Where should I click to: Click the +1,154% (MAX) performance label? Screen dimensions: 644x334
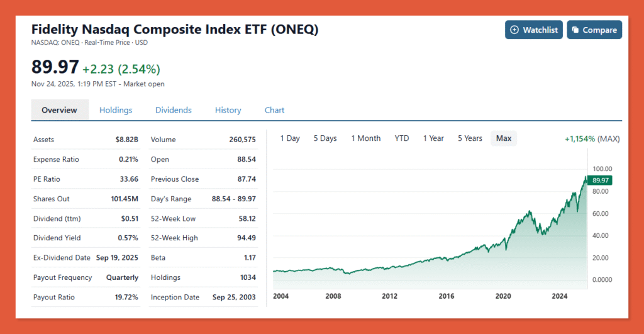click(x=591, y=138)
